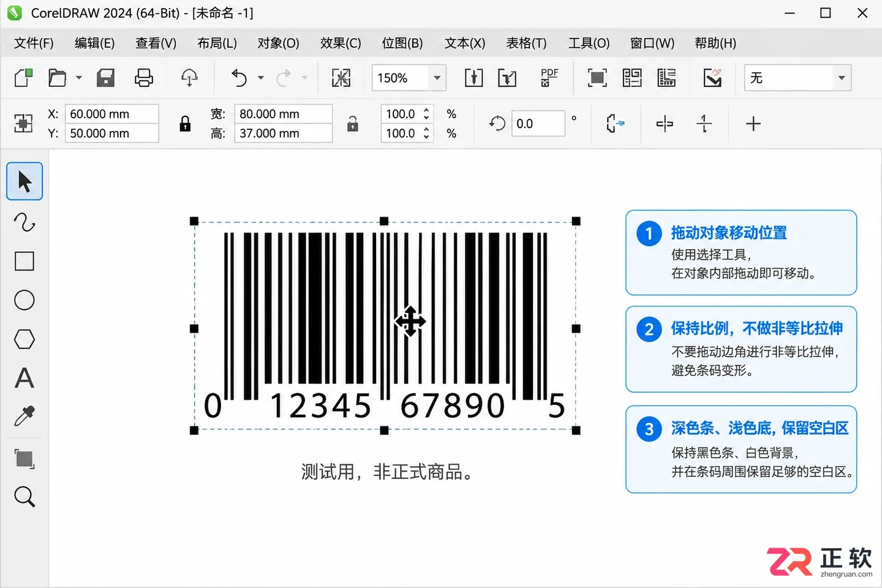Click the options launcher icon with checkmark
The image size is (882, 588).
(712, 78)
